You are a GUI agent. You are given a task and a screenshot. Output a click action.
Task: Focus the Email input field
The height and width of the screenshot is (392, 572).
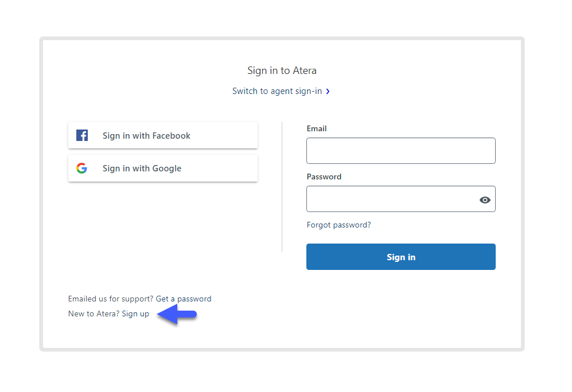pos(401,151)
